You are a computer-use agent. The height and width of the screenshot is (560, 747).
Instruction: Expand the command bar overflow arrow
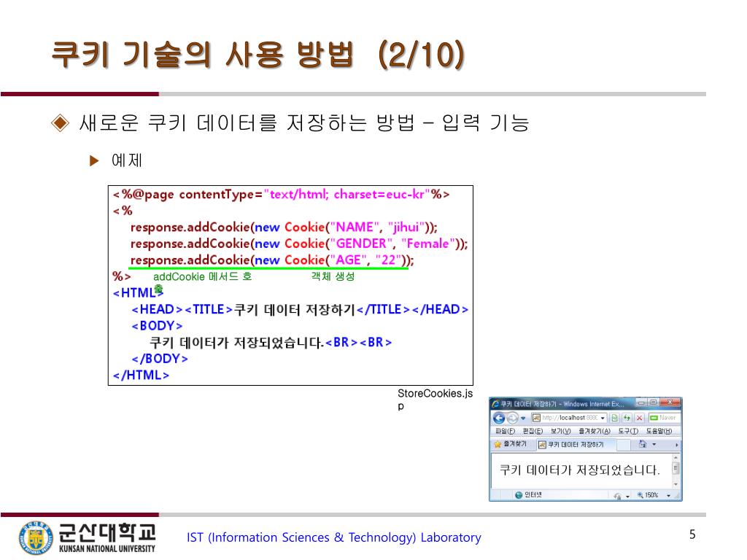(x=676, y=445)
